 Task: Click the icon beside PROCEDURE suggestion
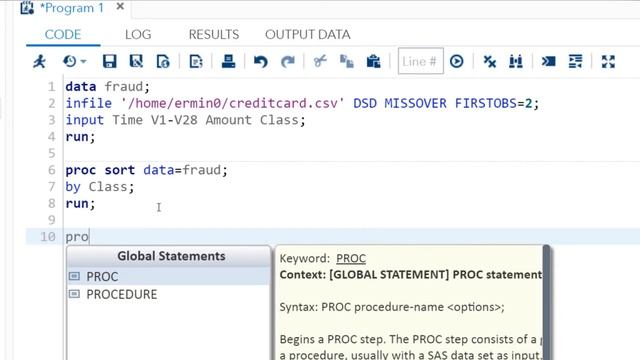tap(74, 294)
